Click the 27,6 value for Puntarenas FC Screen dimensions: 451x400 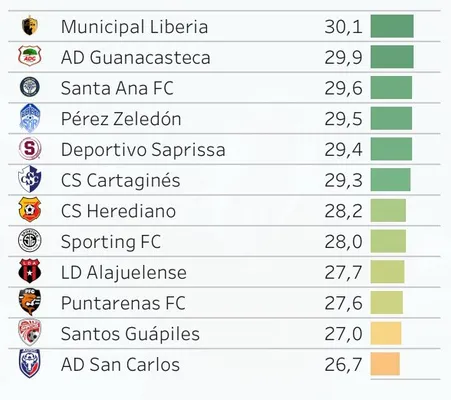point(343,303)
